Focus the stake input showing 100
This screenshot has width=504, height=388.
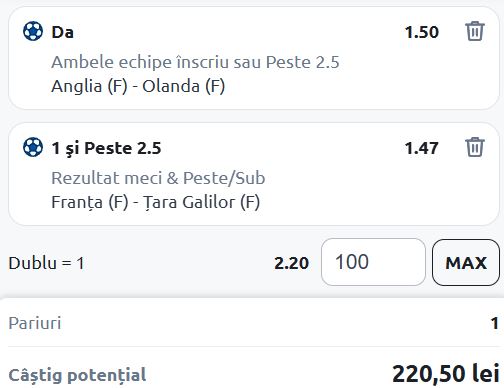click(x=373, y=262)
